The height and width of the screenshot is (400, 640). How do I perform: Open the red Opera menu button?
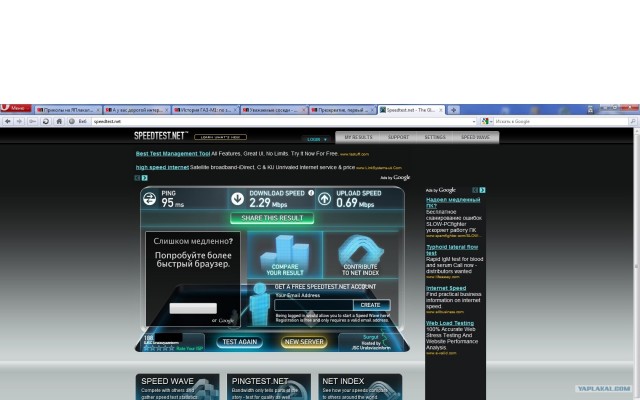16,109
